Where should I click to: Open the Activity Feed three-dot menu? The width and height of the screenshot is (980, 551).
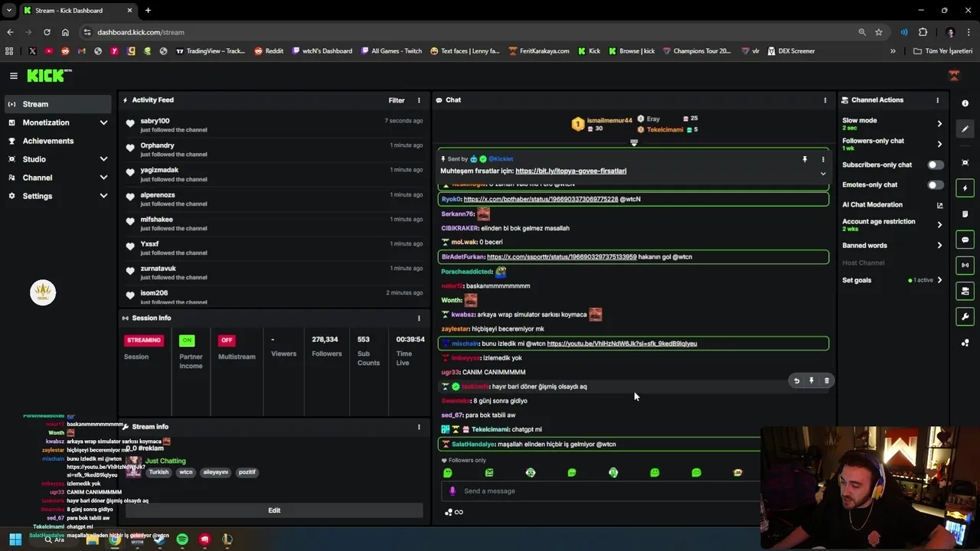419,100
